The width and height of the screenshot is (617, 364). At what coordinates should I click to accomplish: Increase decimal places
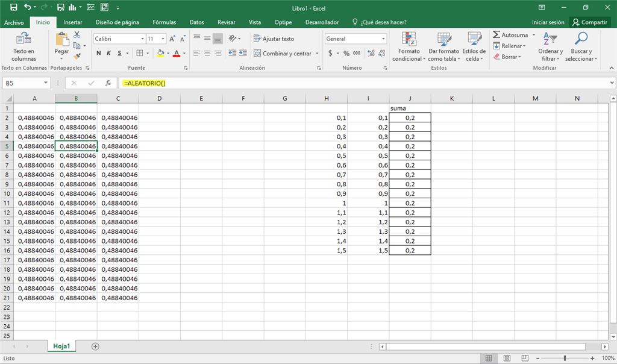371,53
